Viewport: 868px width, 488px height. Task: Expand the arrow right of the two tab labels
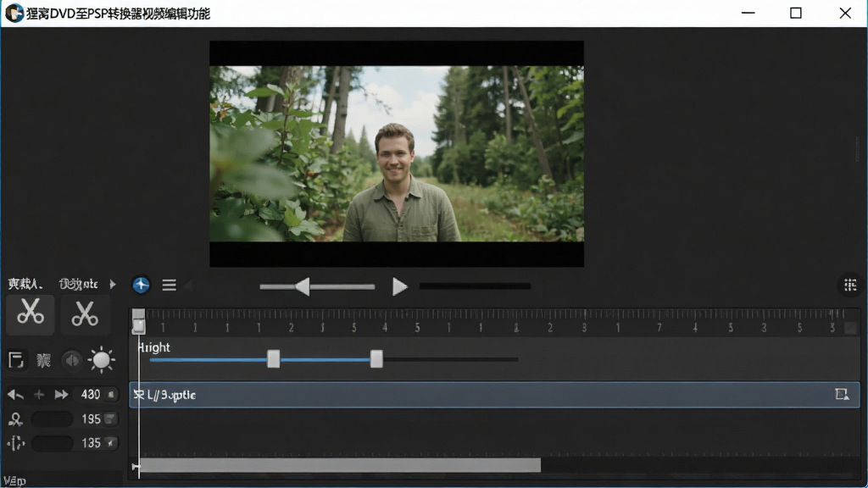tap(113, 285)
